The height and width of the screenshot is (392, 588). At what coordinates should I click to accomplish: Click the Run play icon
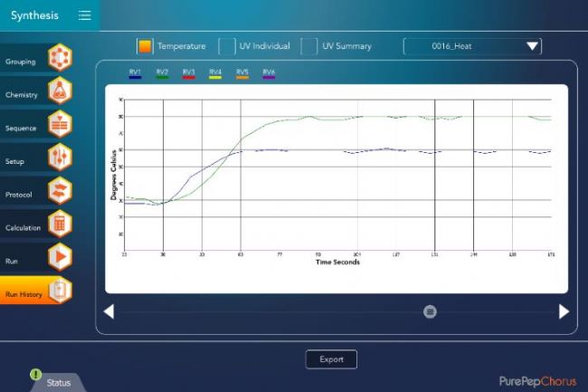click(60, 258)
